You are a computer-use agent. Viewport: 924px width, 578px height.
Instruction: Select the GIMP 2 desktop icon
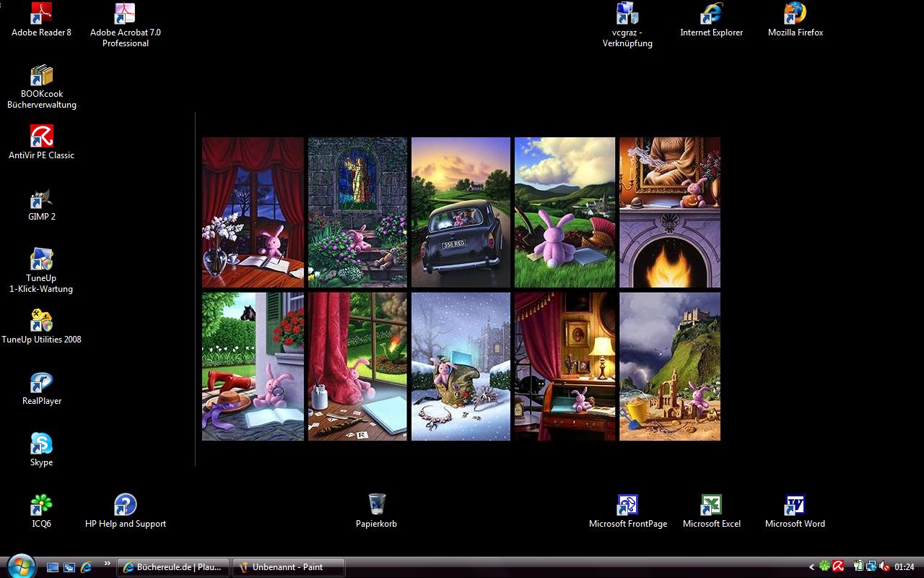41,200
